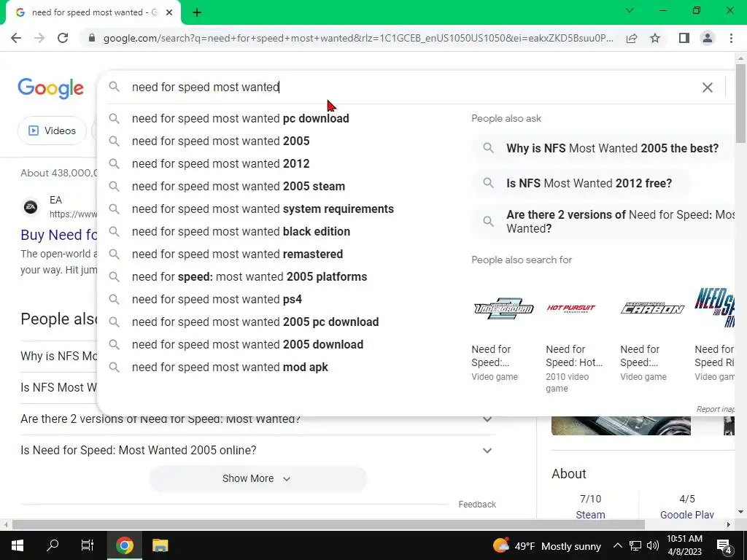Open Task View on taskbar
Viewport: 747px width, 560px height.
coord(88,545)
